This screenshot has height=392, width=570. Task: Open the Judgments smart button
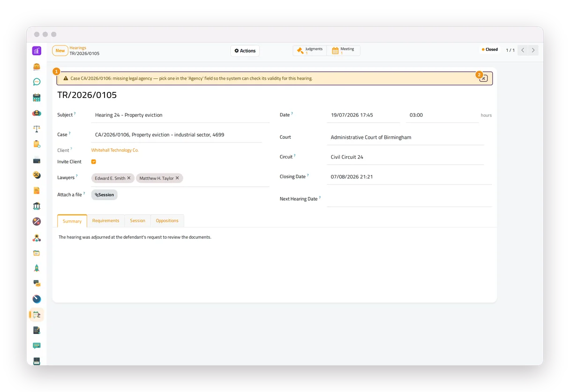tap(310, 51)
